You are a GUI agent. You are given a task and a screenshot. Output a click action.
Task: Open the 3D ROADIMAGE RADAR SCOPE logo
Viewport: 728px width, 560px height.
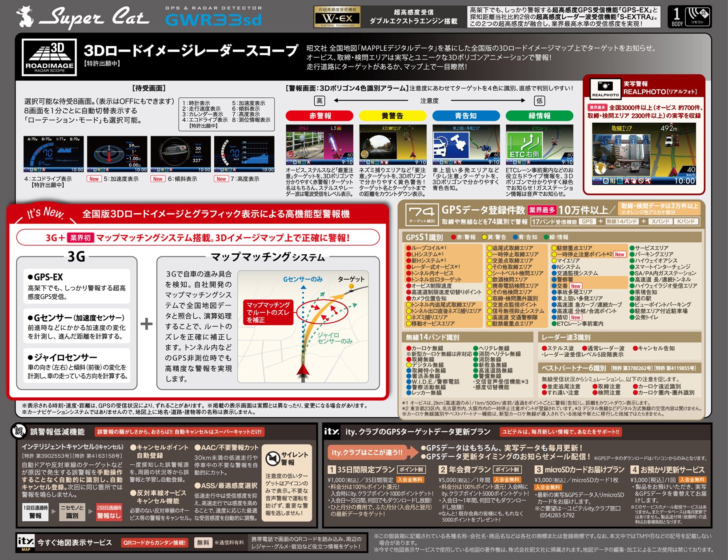pos(49,57)
